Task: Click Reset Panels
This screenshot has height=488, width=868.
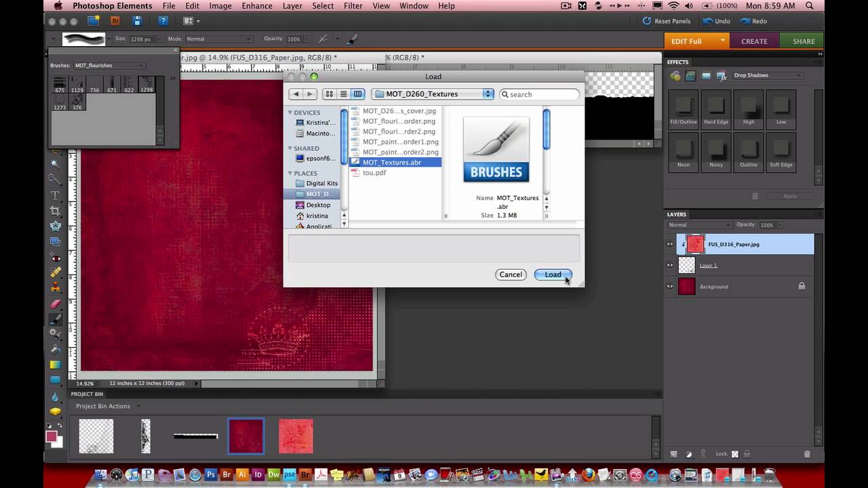Action: tap(667, 21)
